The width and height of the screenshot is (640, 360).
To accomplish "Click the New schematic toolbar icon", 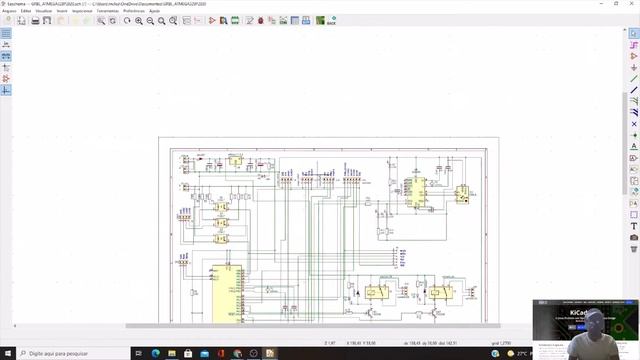I will click(8, 20).
